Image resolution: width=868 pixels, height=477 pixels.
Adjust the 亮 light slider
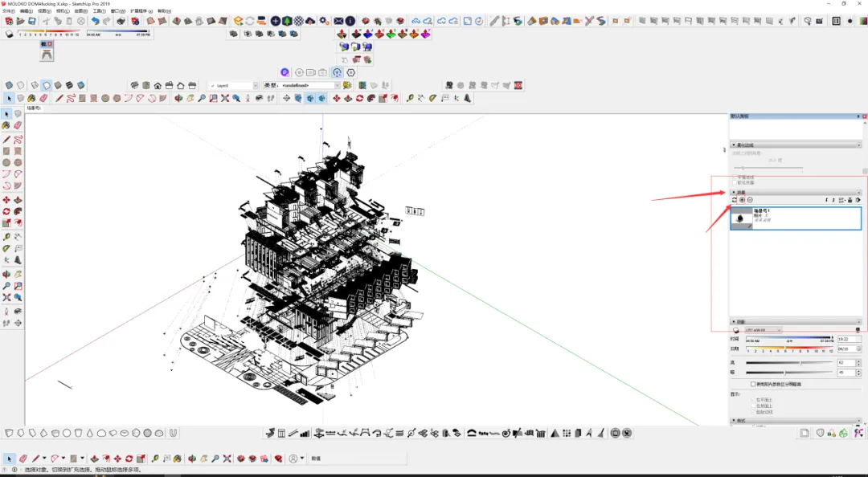click(x=789, y=363)
